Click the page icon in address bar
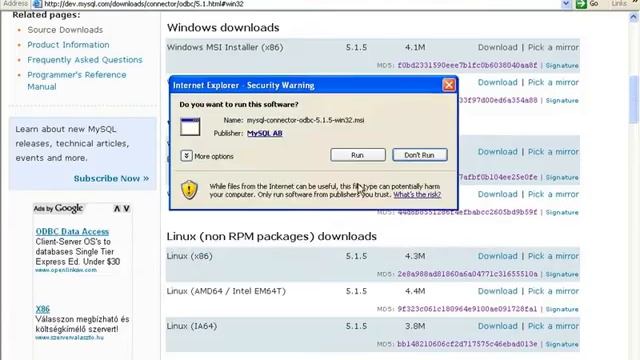Viewport: 640px width, 360px height. pyautogui.click(x=37, y=4)
